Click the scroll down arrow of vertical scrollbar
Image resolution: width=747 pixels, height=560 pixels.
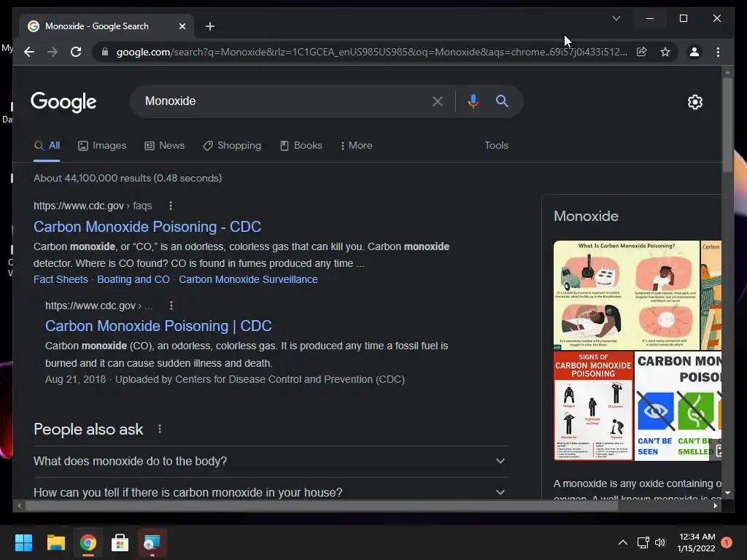[x=727, y=493]
